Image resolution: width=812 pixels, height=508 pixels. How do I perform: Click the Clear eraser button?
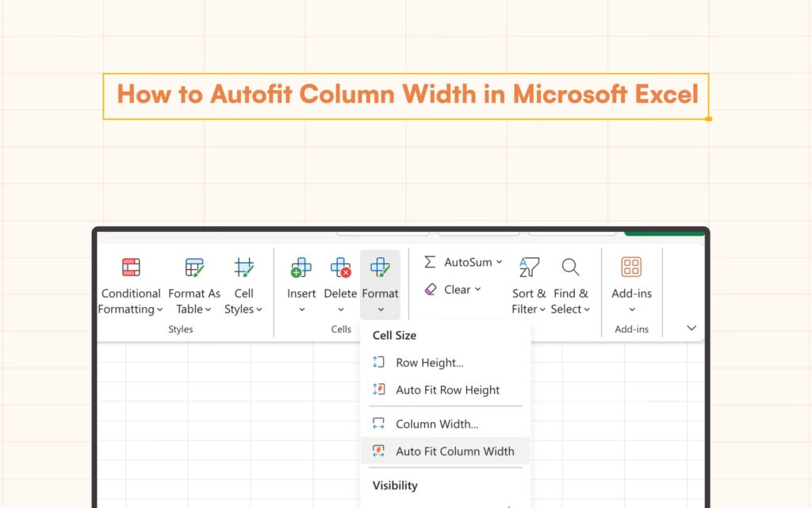coord(431,290)
